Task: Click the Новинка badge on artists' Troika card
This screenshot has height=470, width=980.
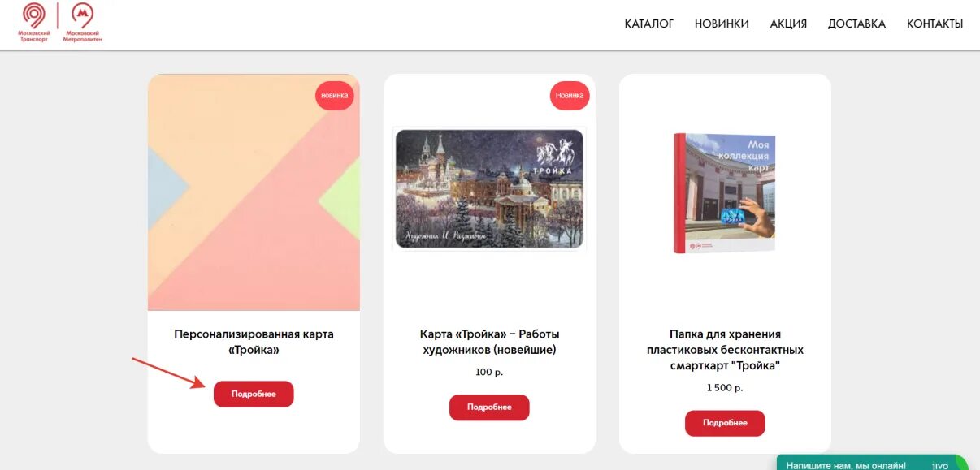Action: pyautogui.click(x=570, y=95)
